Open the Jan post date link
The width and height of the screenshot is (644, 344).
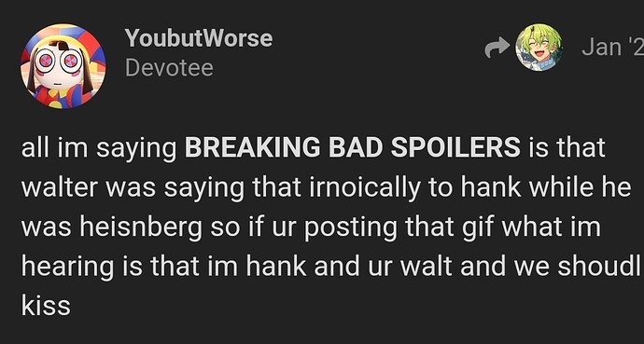point(612,48)
